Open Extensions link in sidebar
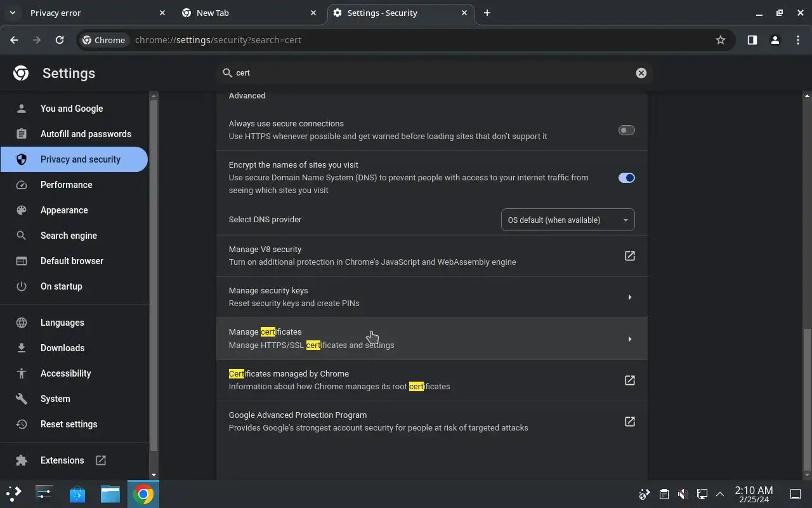Viewport: 812px width, 508px height. point(74,460)
